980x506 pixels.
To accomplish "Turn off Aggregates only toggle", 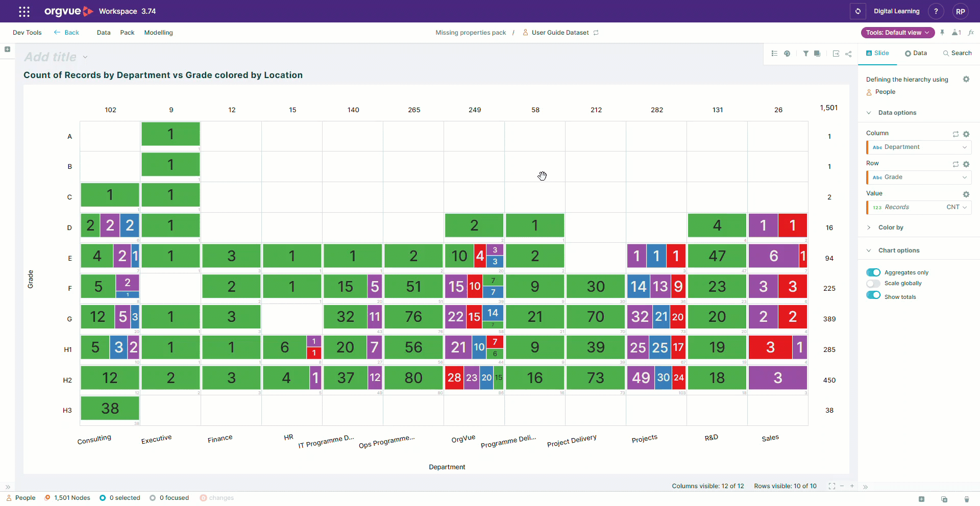I will (x=873, y=272).
